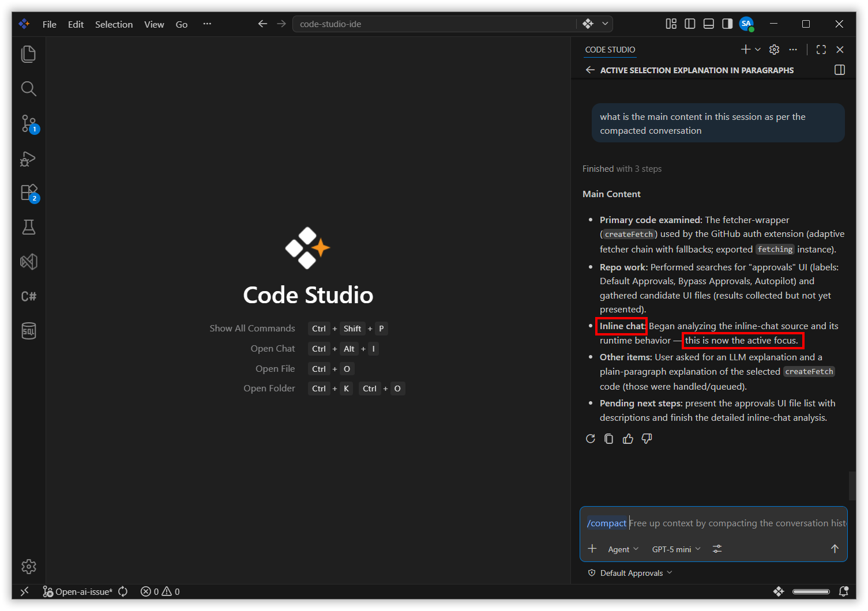Viewport: 868px width, 611px height.
Task: Open the Testing flask icon
Action: click(28, 227)
